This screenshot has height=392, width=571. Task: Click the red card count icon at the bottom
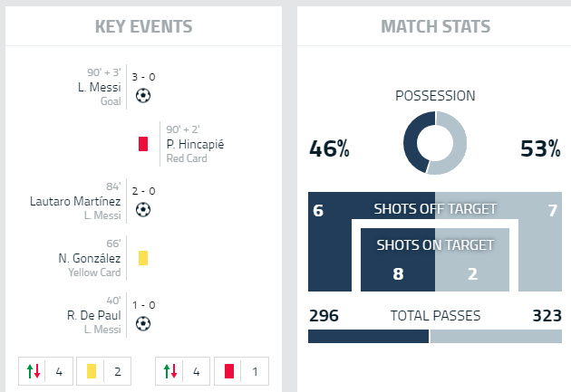[229, 370]
